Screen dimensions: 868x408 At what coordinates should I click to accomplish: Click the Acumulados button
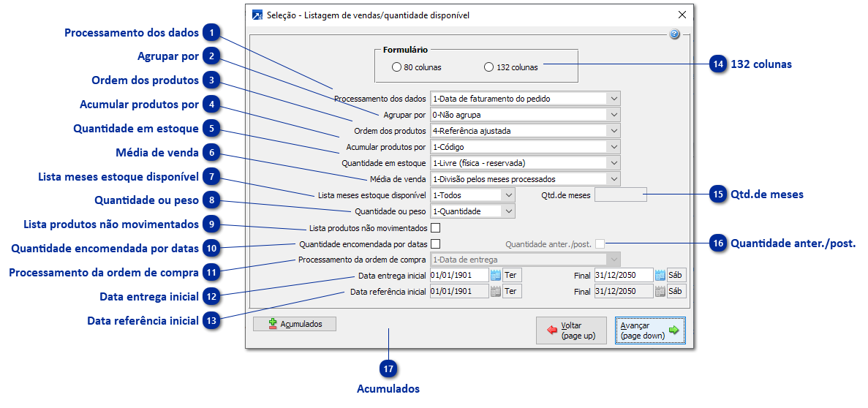pos(295,324)
